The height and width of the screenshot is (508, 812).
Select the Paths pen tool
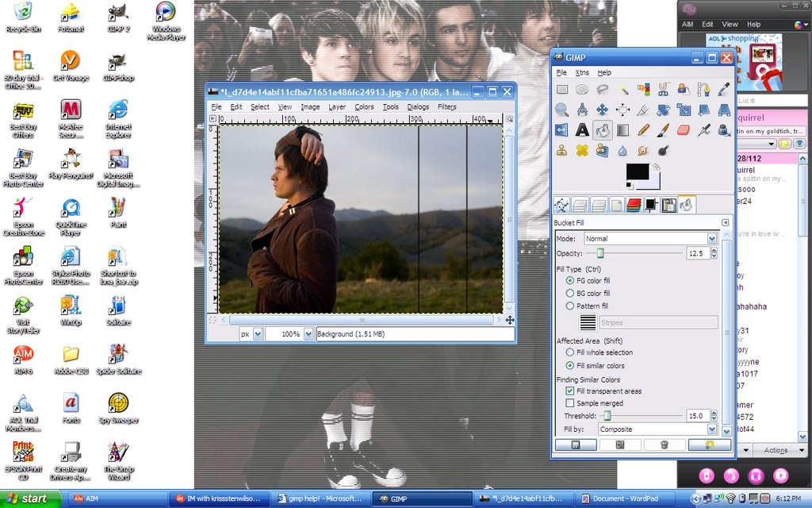(704, 89)
